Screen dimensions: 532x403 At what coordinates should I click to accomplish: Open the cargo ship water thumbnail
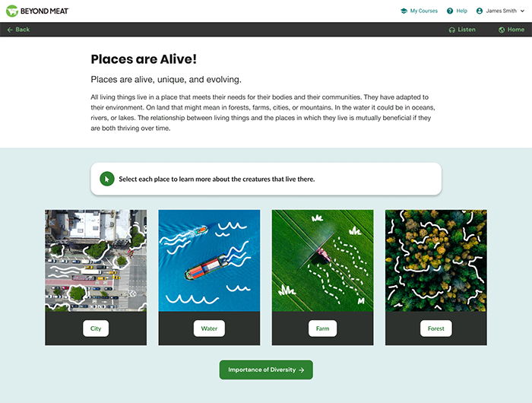pos(209,260)
